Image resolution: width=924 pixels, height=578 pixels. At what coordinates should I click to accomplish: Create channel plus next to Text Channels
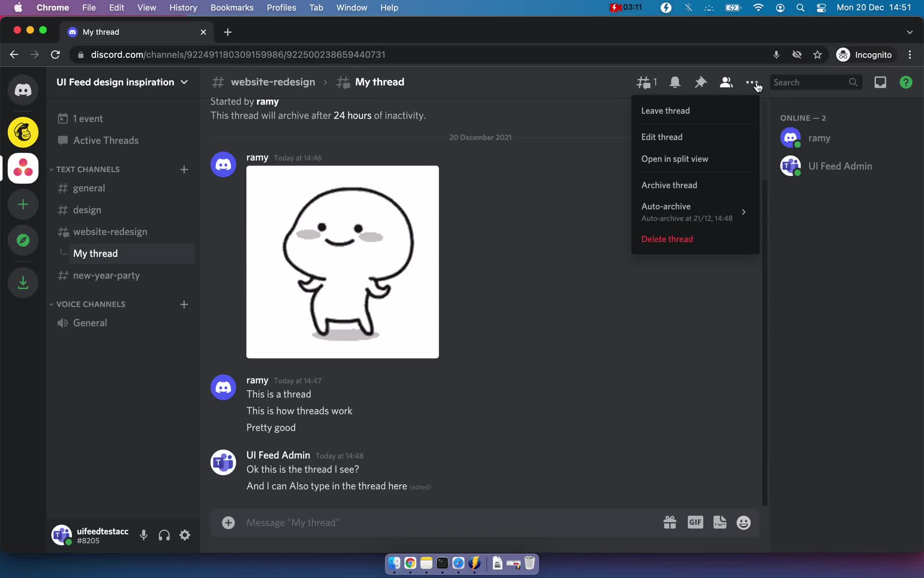184,170
